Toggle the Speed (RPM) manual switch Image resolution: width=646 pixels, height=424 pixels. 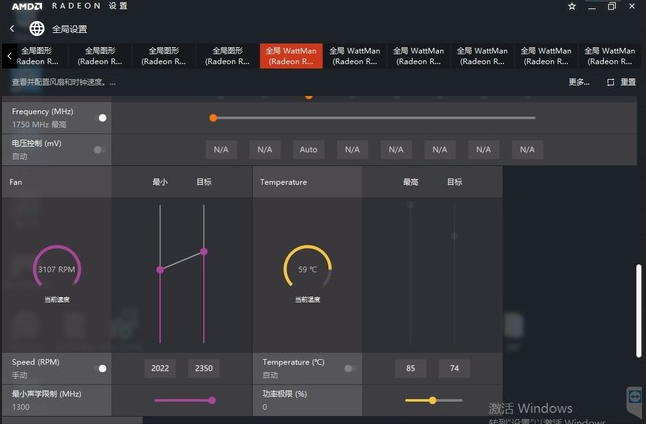[x=100, y=368]
